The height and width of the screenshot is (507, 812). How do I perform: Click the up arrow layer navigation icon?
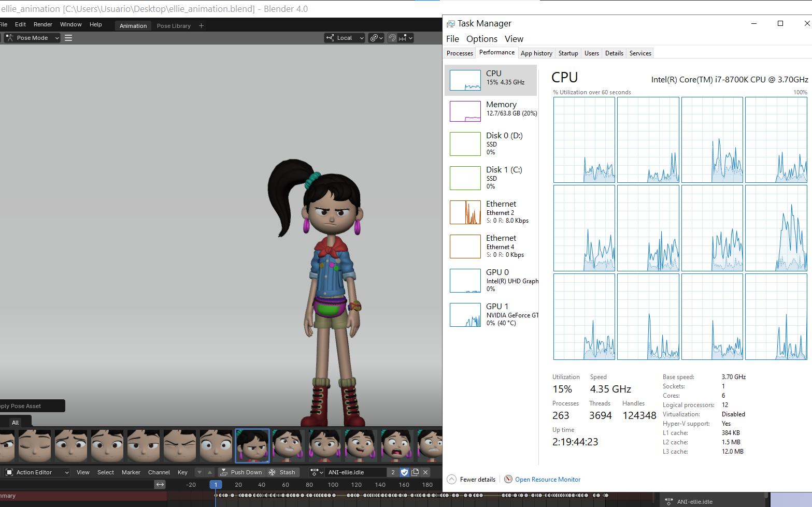pos(210,472)
